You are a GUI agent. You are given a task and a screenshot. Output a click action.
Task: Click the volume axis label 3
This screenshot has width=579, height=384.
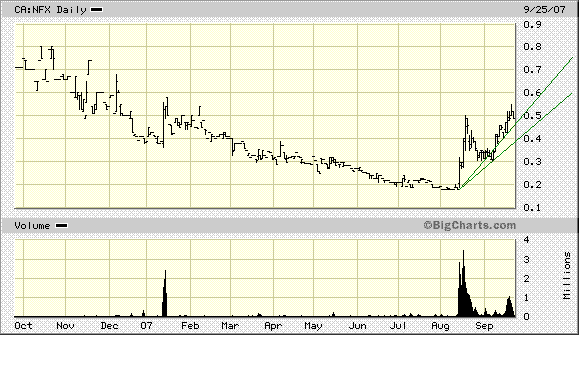(x=527, y=260)
